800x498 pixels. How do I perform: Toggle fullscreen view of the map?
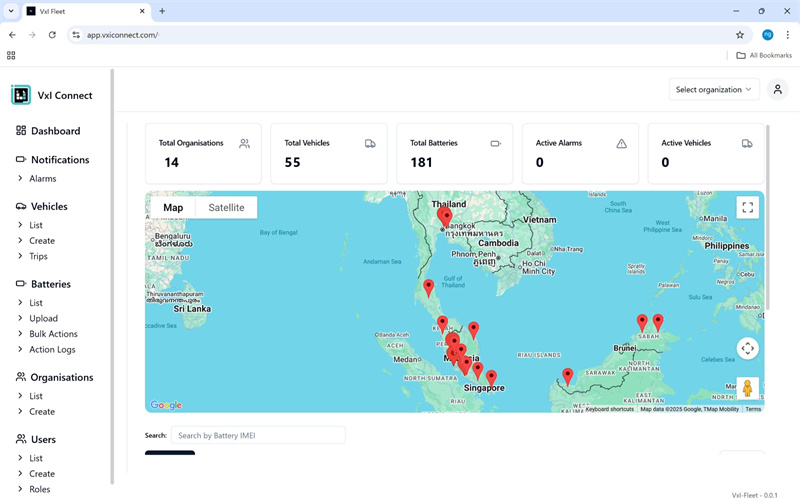pos(748,207)
